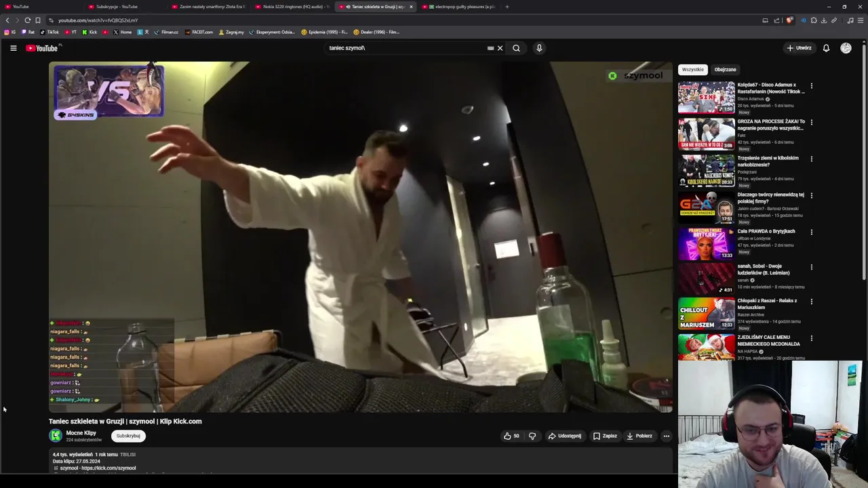Screen dimensions: 868x488
Task: Focus the YouTube search field
Action: pyautogui.click(x=406, y=48)
